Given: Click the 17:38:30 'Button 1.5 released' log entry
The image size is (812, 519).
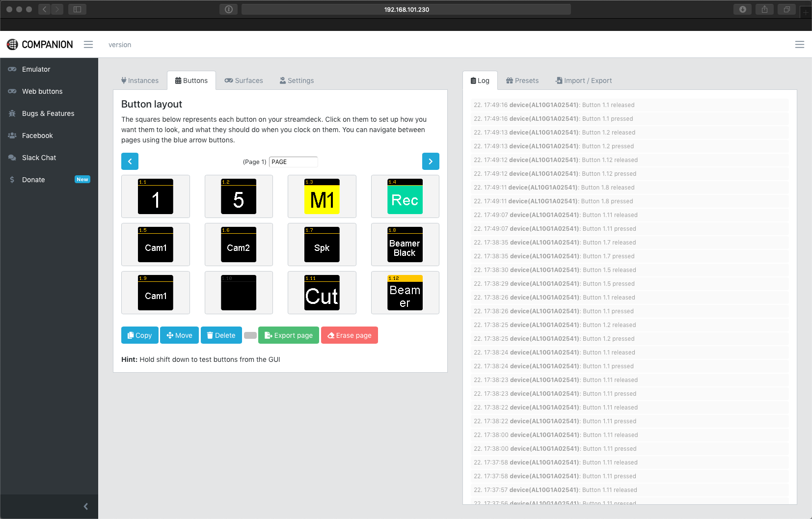Looking at the screenshot, I should tap(630, 270).
